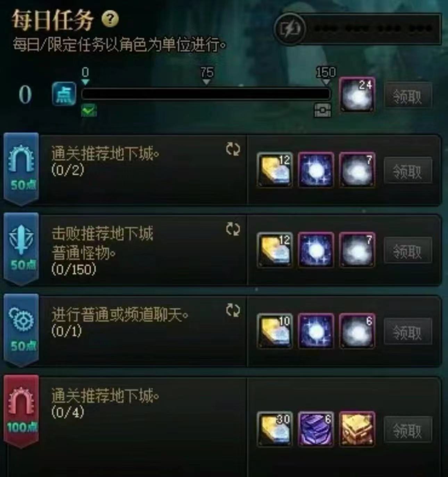Click the blue sparkle orb in the chat task row
448x477 pixels.
coord(316,331)
